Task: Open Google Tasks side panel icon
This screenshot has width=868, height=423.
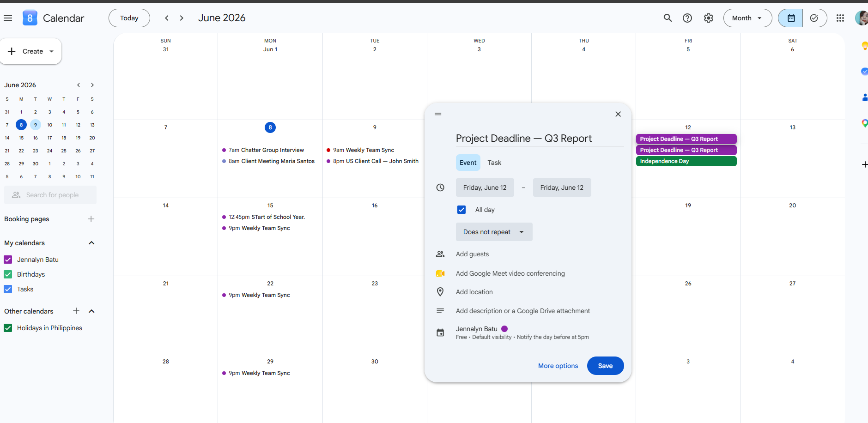Action: pyautogui.click(x=864, y=71)
